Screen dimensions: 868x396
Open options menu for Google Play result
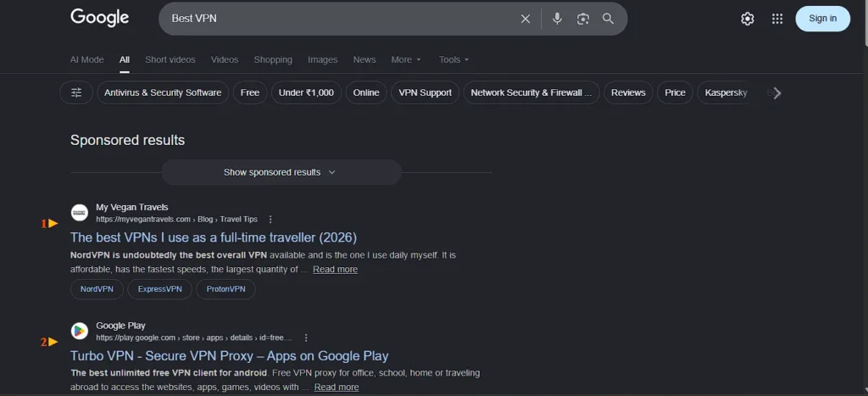(306, 337)
